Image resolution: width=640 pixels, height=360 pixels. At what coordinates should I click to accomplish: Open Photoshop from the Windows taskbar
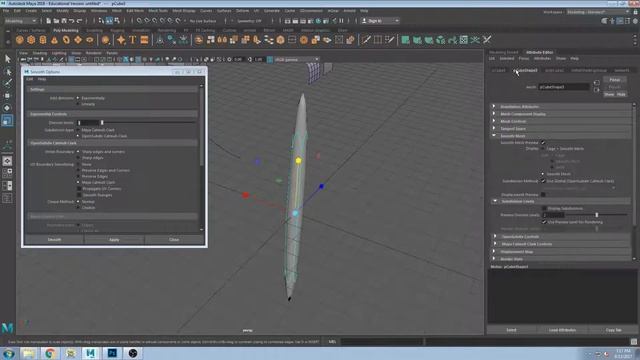[112, 353]
